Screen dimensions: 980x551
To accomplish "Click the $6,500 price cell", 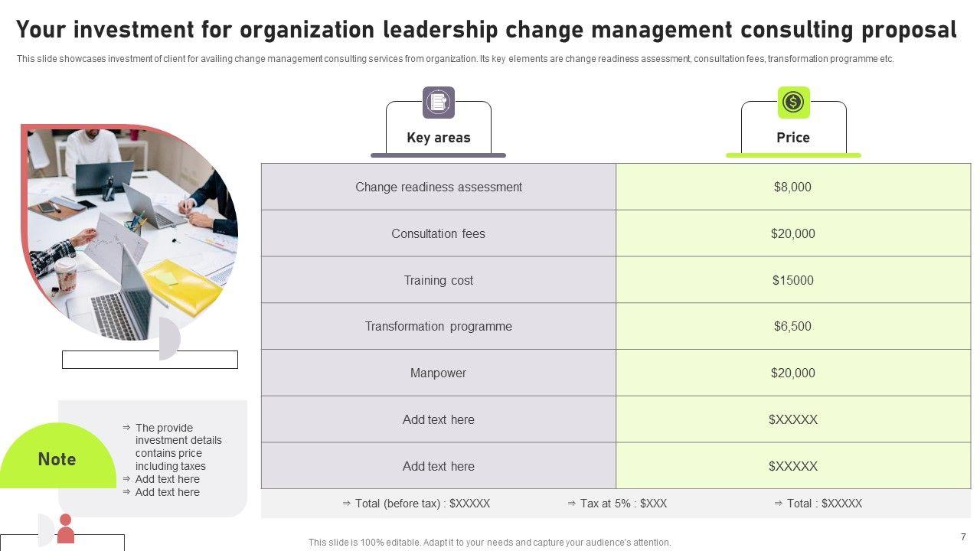I will (x=792, y=326).
